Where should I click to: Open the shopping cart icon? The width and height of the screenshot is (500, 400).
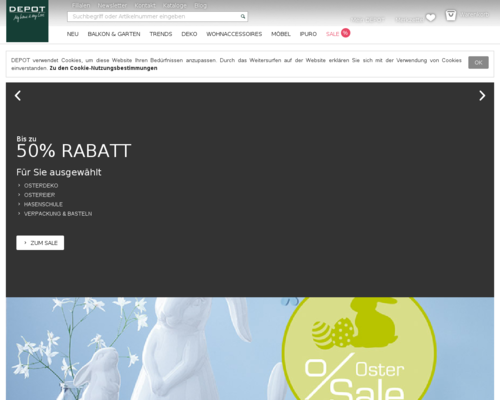(x=451, y=15)
